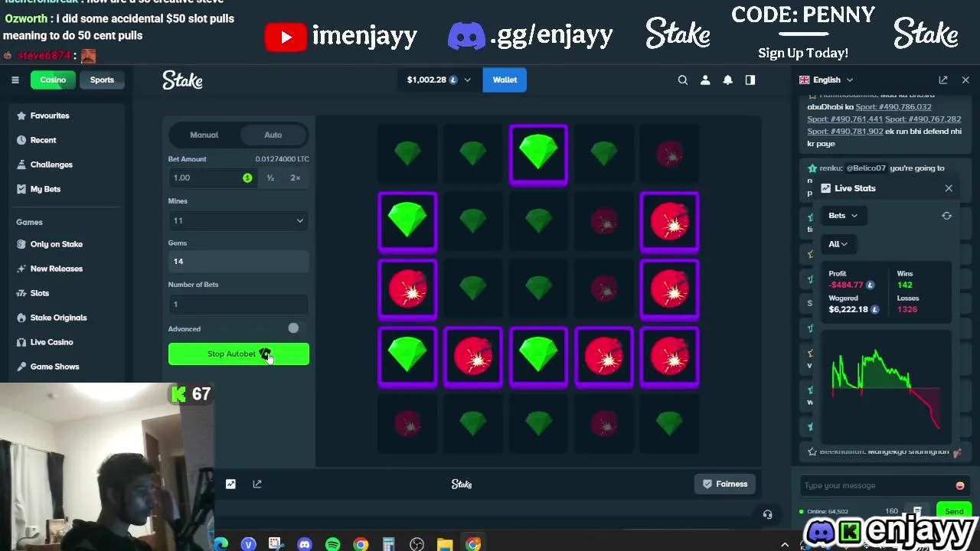Open the English language dropdown
The image size is (980, 551).
pos(826,80)
